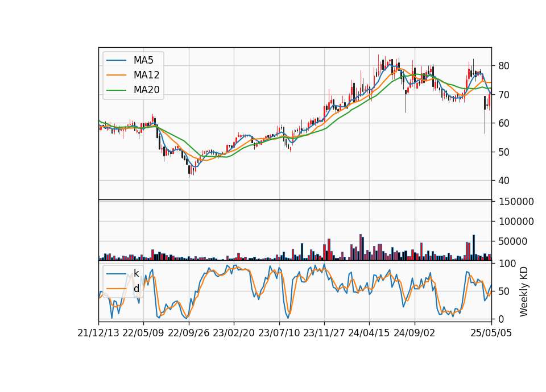Click the green MA20 legend line sample

[116, 90]
